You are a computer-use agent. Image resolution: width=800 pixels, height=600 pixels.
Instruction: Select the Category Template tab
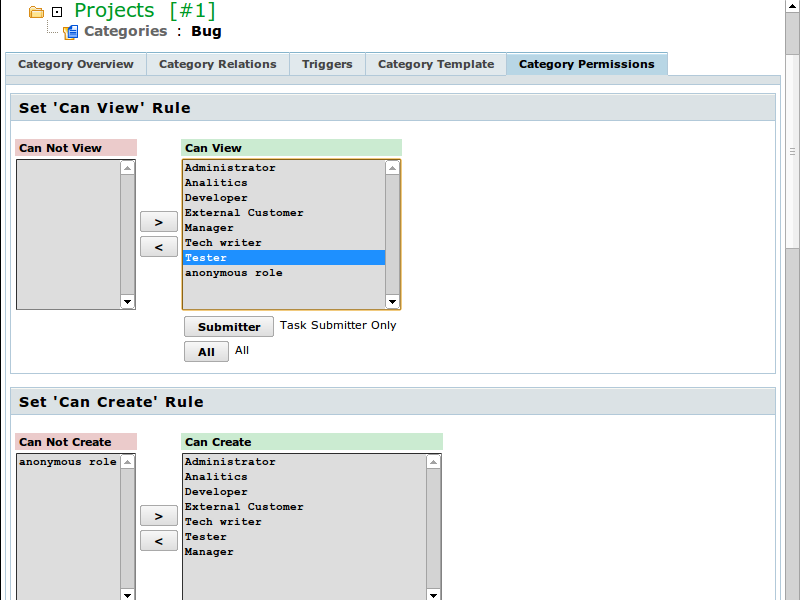tap(436, 64)
